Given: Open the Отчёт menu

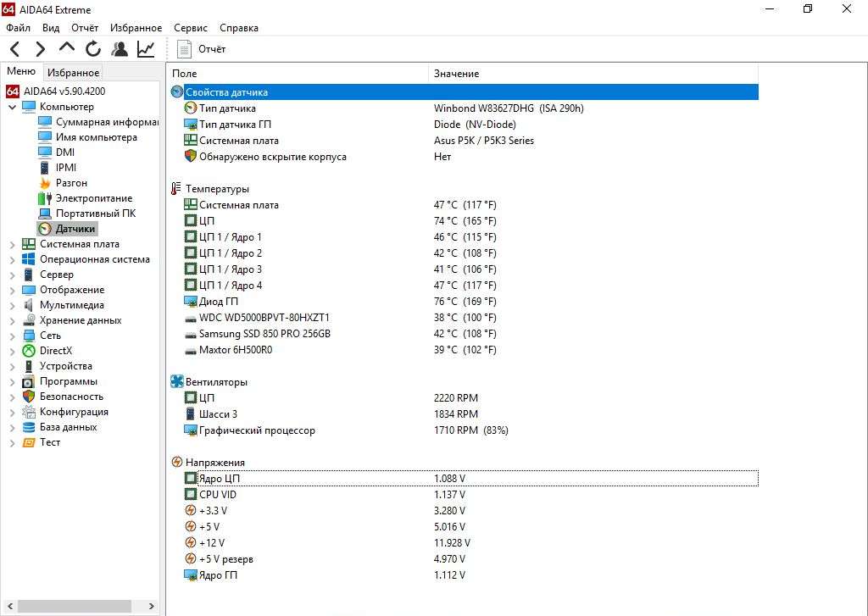Looking at the screenshot, I should click(85, 28).
